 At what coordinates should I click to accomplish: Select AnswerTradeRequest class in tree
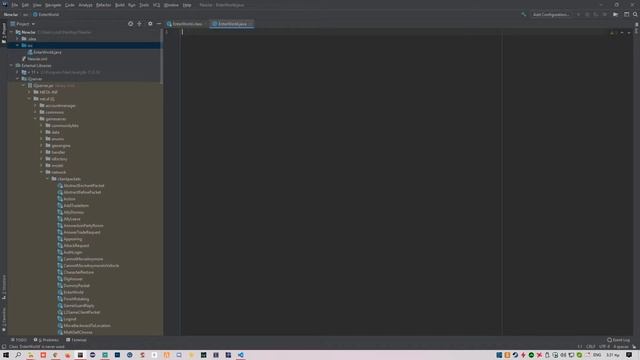click(82, 232)
